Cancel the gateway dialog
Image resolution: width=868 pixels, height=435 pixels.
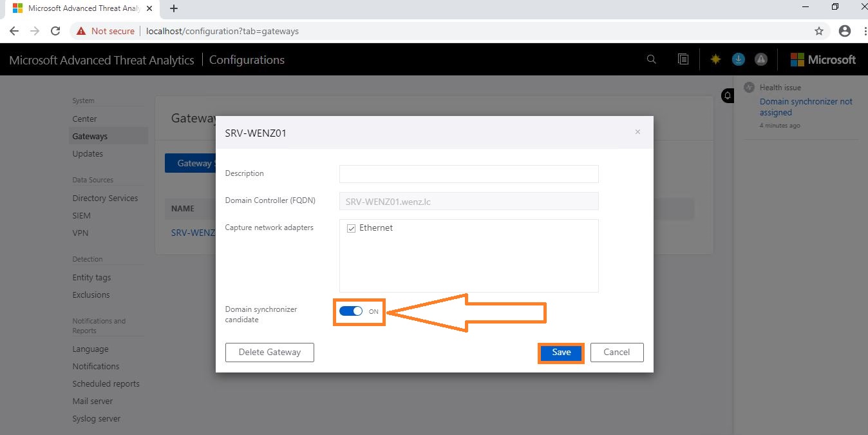point(617,353)
